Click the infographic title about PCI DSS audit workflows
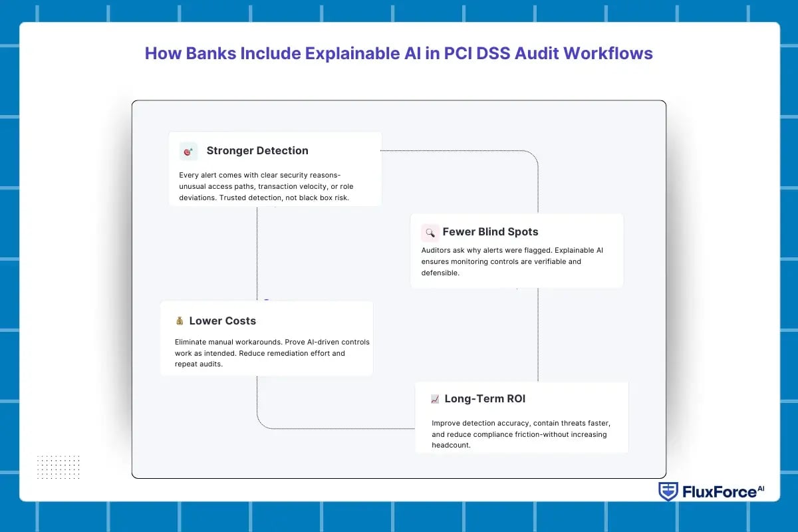This screenshot has width=798, height=532. click(398, 53)
